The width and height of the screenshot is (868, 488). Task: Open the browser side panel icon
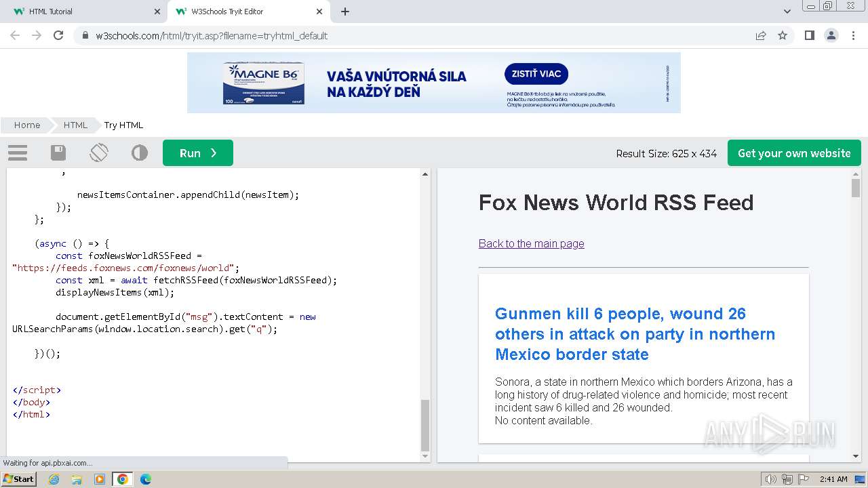point(810,35)
